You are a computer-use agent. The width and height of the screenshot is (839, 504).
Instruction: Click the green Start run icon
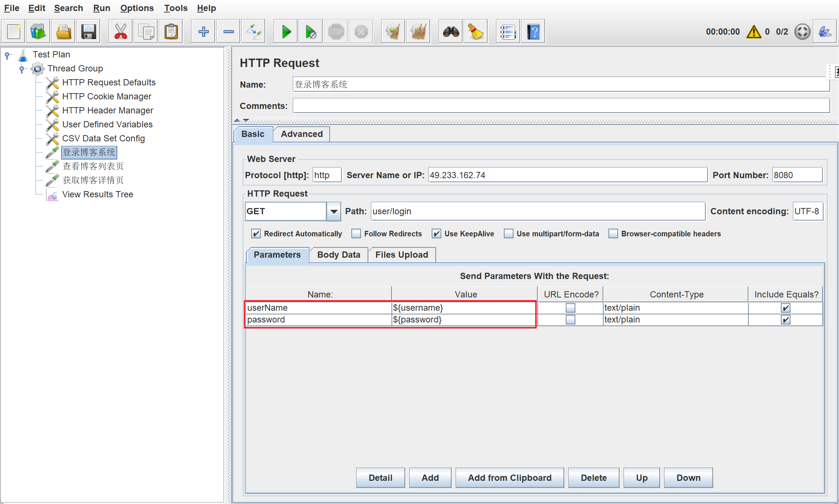[x=286, y=32]
